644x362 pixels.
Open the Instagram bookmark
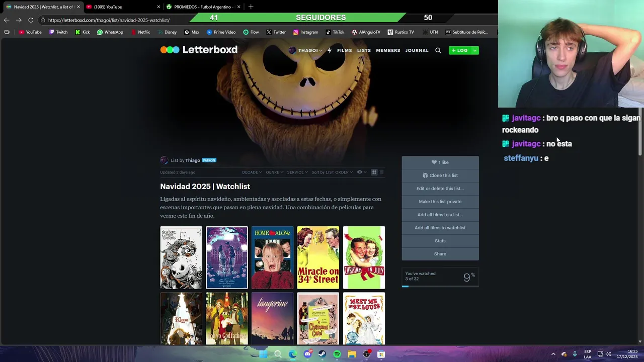305,32
